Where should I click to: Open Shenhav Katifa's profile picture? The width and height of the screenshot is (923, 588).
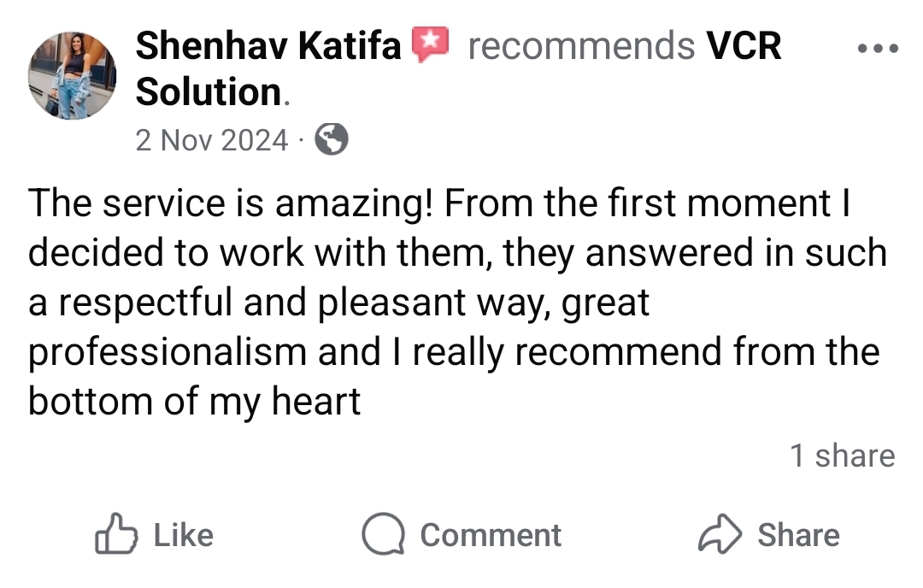(x=72, y=76)
